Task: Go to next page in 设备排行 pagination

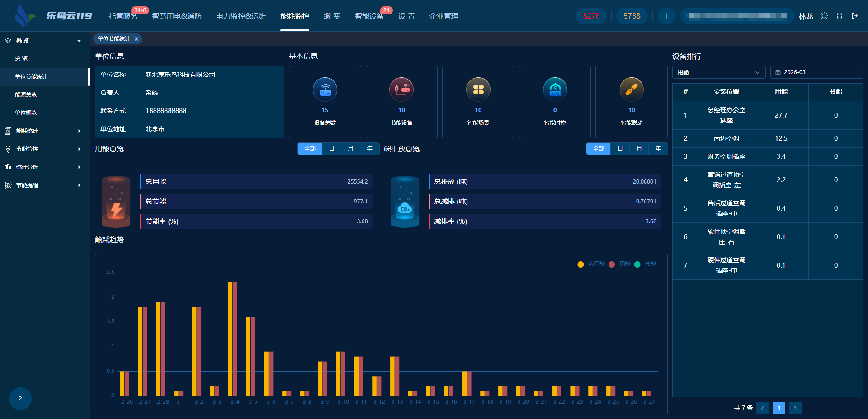Action: point(795,408)
